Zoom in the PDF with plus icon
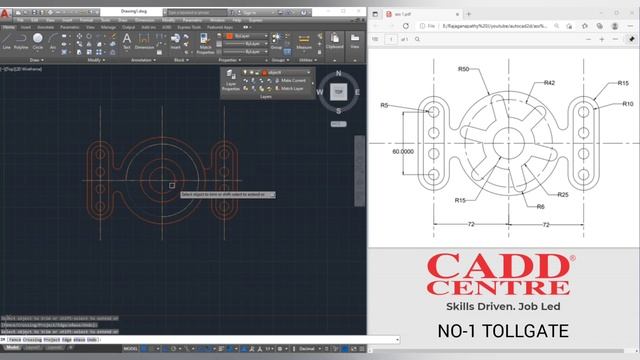This screenshot has width=640, height=360. coord(602,39)
